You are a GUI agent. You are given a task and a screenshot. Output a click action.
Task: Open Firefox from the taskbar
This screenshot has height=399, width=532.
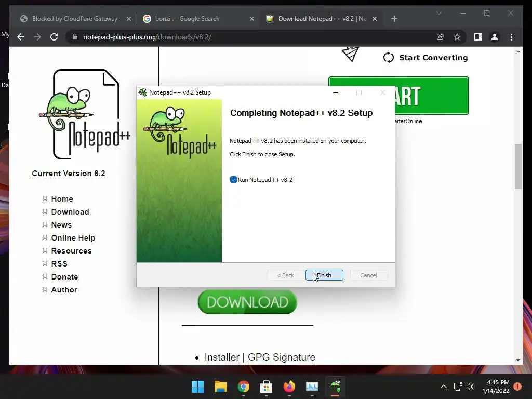pyautogui.click(x=289, y=387)
